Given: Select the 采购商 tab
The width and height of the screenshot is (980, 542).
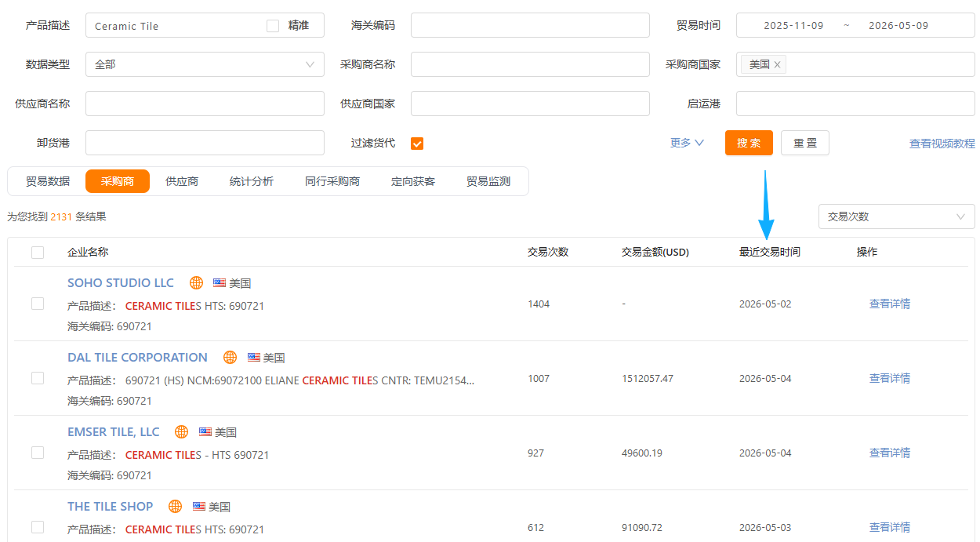Looking at the screenshot, I should click(118, 181).
